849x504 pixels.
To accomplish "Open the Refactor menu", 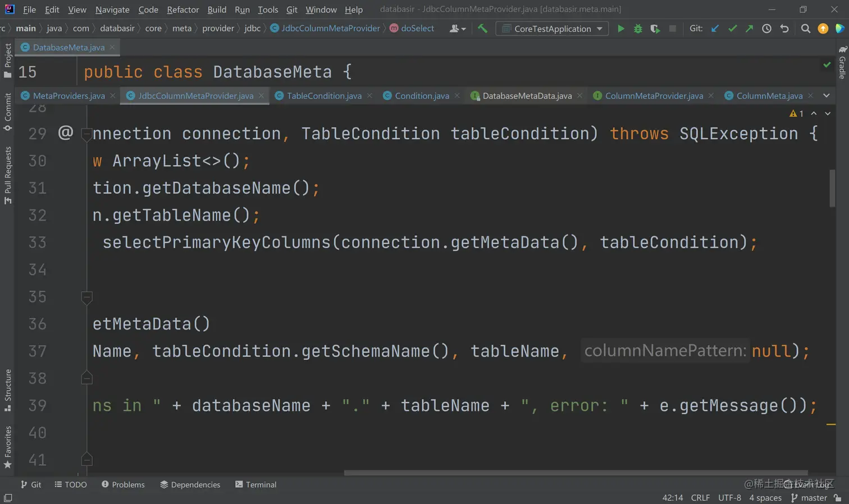I will click(x=182, y=10).
